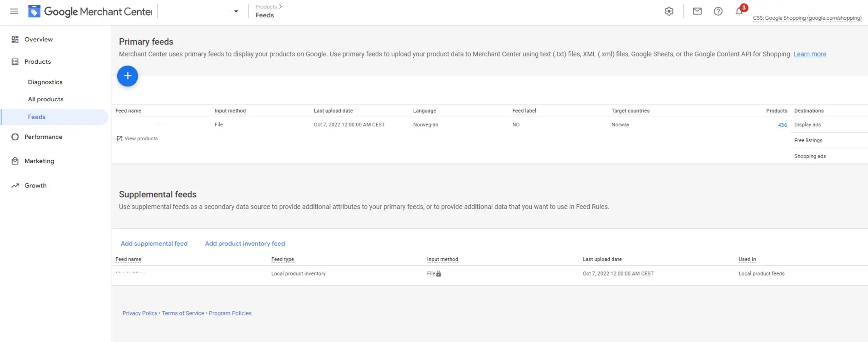
Task: Open the notifications bell
Action: pos(739,11)
